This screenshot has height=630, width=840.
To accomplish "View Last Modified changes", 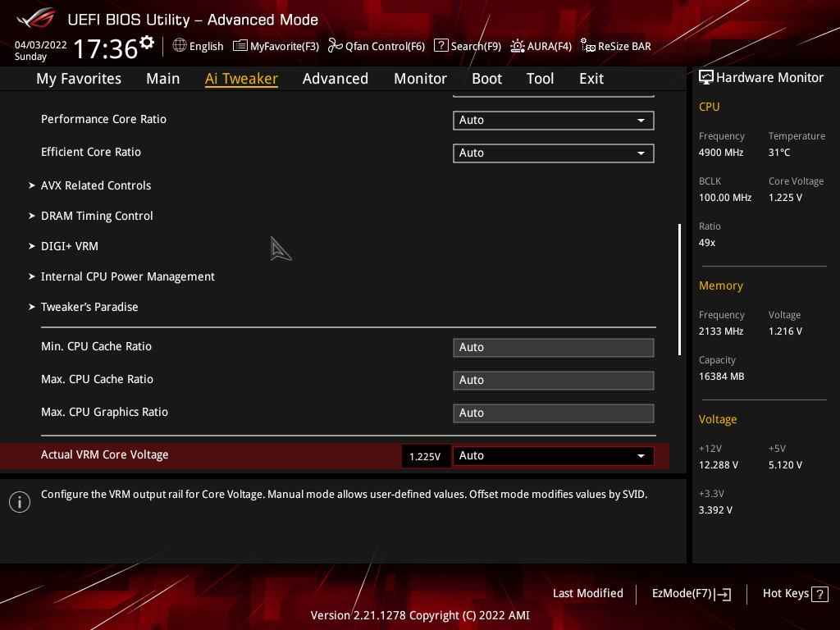I will [587, 593].
